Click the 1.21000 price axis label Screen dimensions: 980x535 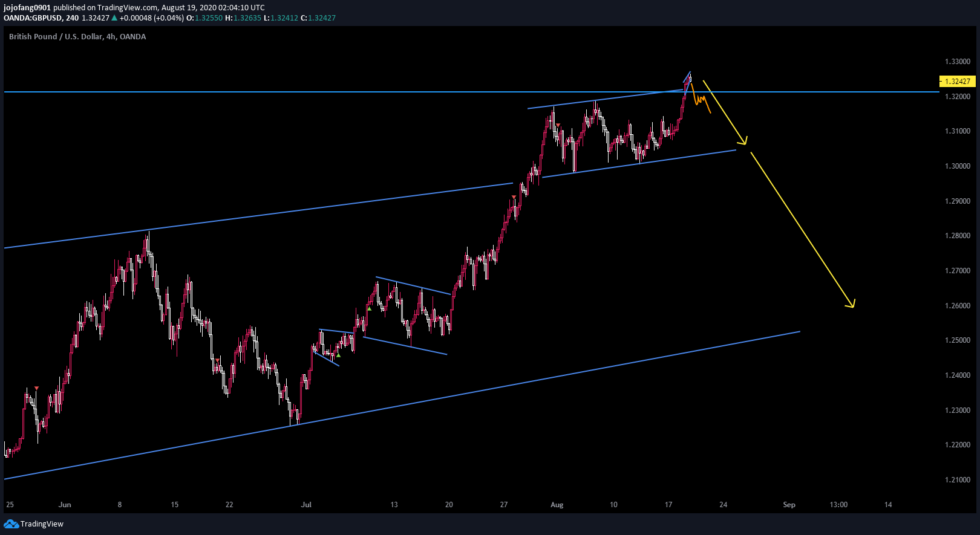[x=958, y=480]
